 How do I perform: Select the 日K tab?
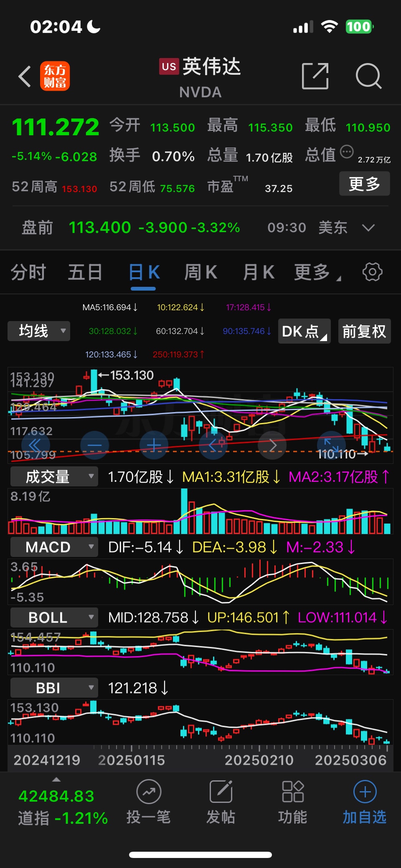point(144,272)
